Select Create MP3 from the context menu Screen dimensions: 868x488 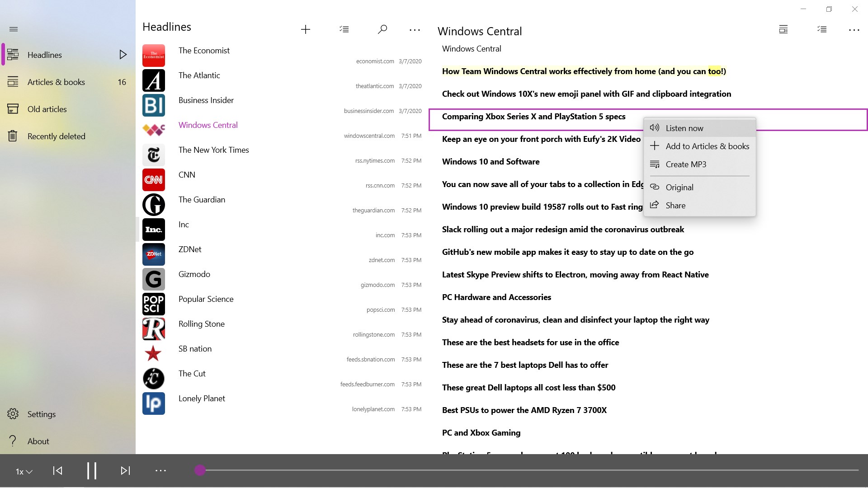tap(686, 164)
